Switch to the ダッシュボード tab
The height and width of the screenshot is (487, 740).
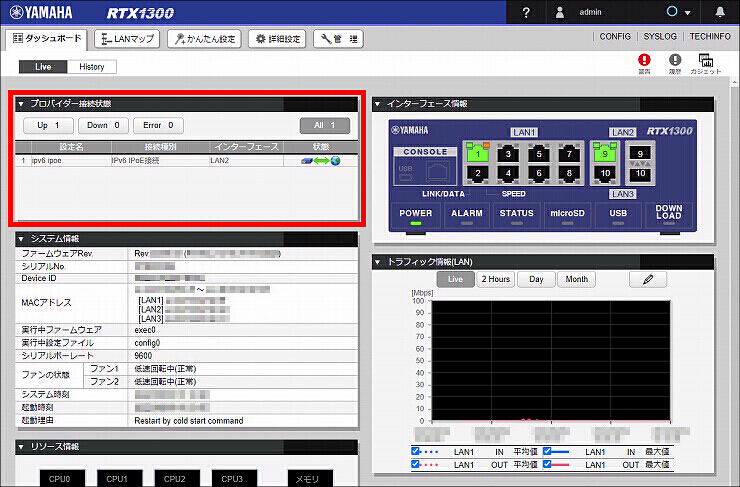[47, 39]
